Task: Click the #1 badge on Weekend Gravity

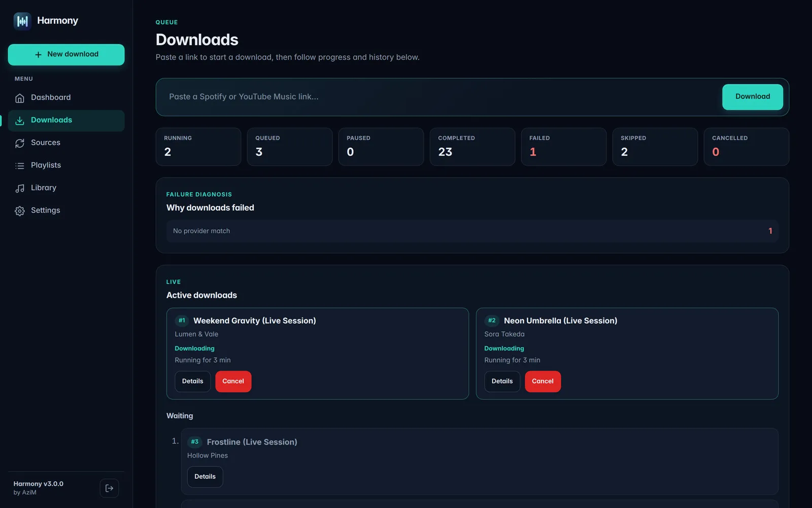Action: point(182,321)
